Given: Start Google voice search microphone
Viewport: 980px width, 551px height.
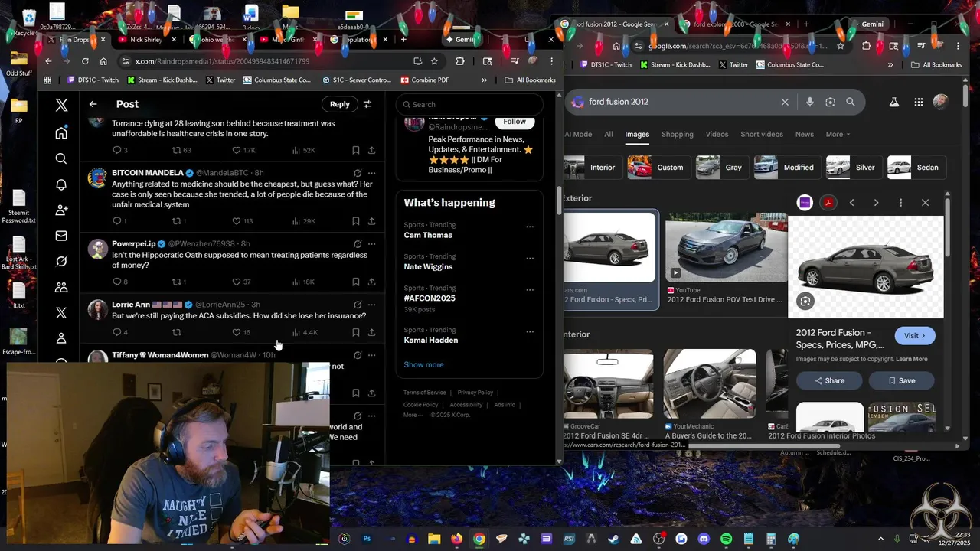Looking at the screenshot, I should click(809, 102).
